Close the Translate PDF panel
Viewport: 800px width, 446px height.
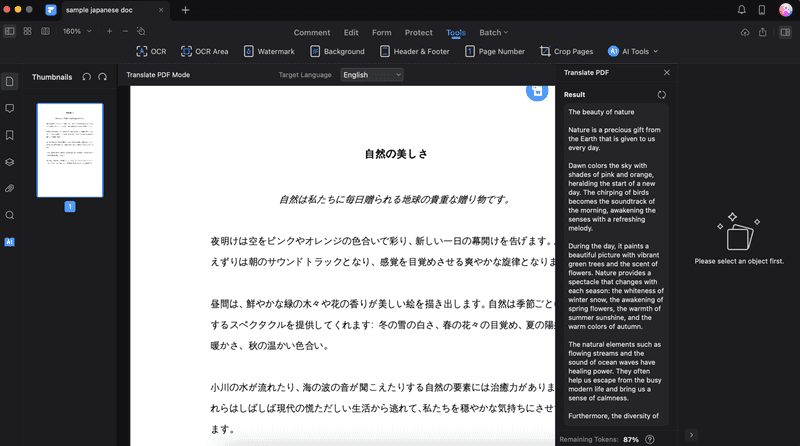(666, 72)
